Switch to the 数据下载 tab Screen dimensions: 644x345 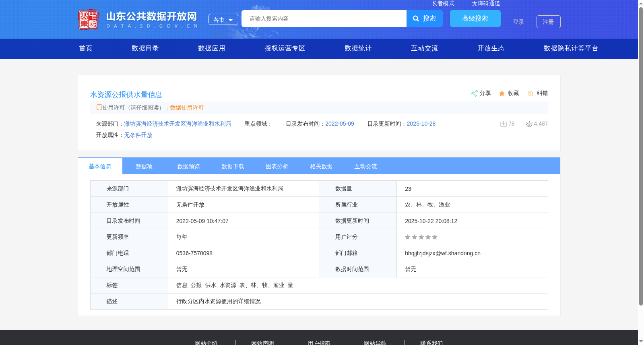233,166
